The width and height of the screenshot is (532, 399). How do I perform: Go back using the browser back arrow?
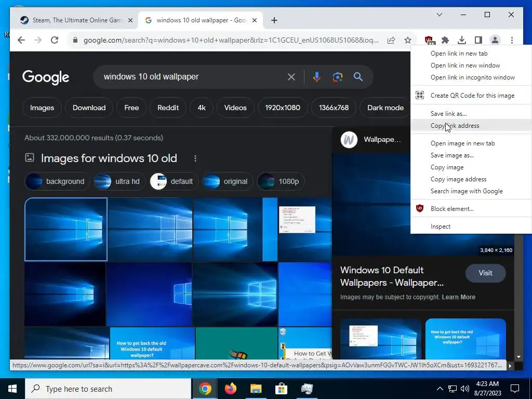(21, 40)
